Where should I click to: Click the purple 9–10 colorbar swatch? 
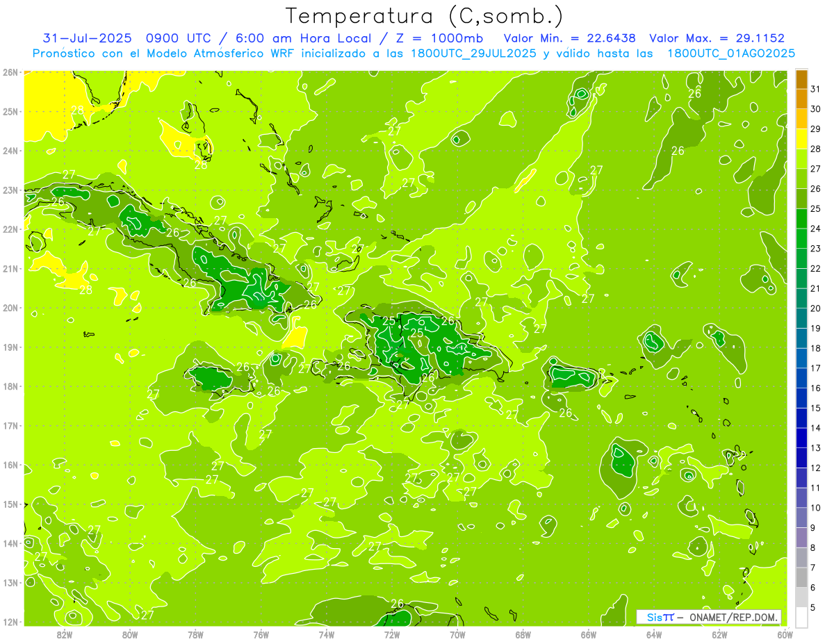pyautogui.click(x=801, y=518)
